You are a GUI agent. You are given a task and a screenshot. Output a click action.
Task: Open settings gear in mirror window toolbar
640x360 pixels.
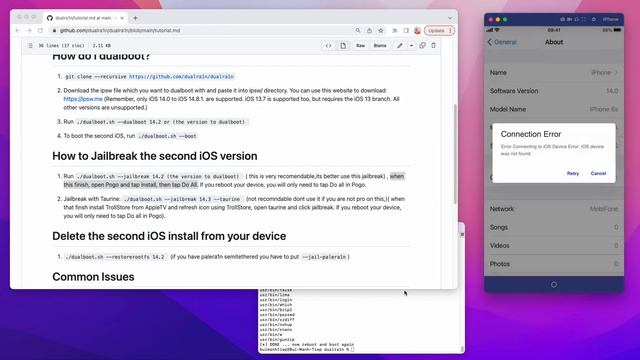pyautogui.click(x=594, y=19)
